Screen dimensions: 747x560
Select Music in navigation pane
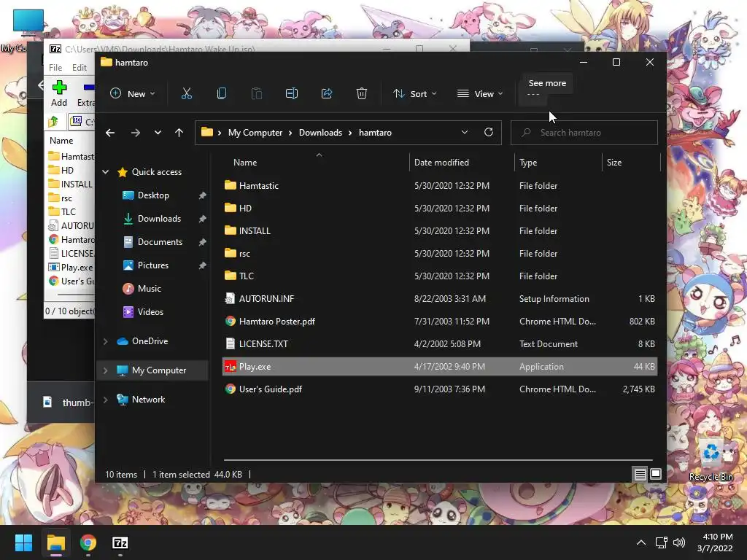pos(149,289)
